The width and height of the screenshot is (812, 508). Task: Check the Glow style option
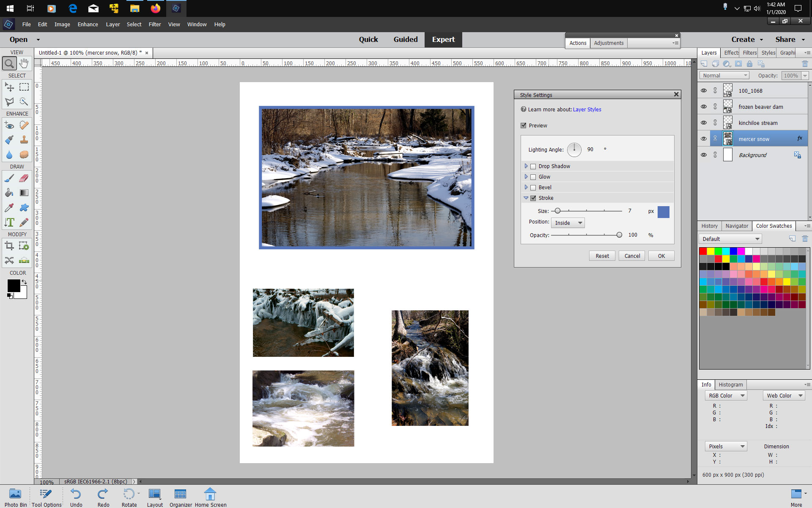pos(533,177)
